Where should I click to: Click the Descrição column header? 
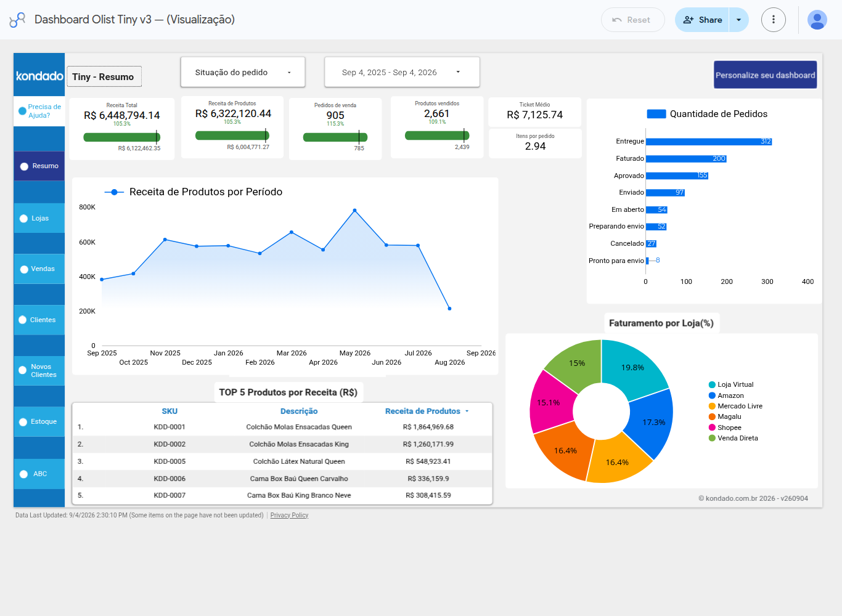[299, 411]
